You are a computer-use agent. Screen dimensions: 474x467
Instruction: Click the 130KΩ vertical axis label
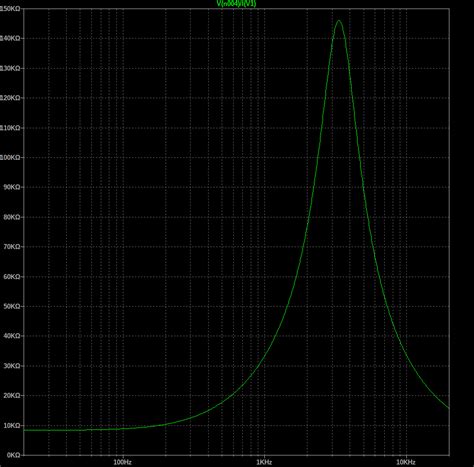click(x=10, y=68)
